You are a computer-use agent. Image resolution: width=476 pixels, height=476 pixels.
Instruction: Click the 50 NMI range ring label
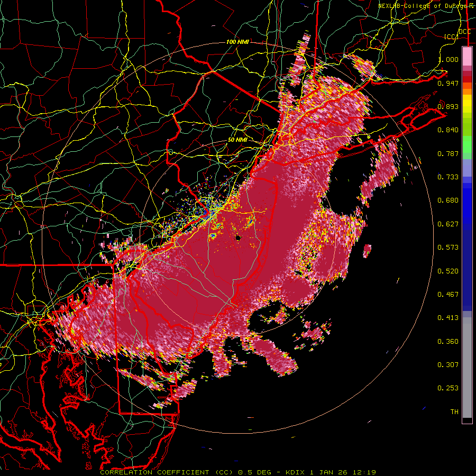pos(237,140)
